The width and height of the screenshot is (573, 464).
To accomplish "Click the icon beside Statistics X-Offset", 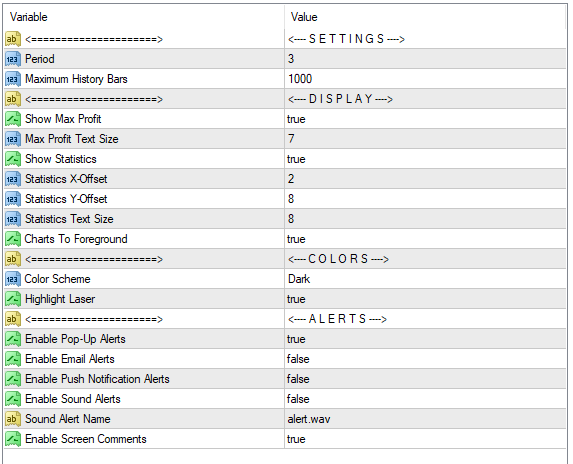I will (13, 179).
